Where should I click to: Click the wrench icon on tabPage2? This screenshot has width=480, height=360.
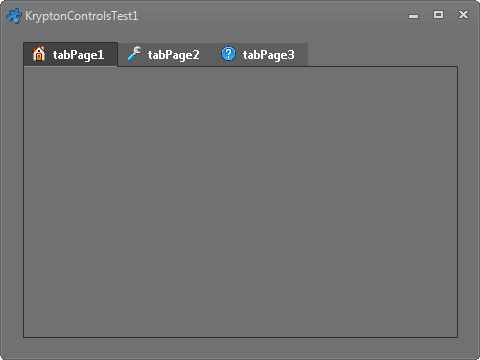134,54
